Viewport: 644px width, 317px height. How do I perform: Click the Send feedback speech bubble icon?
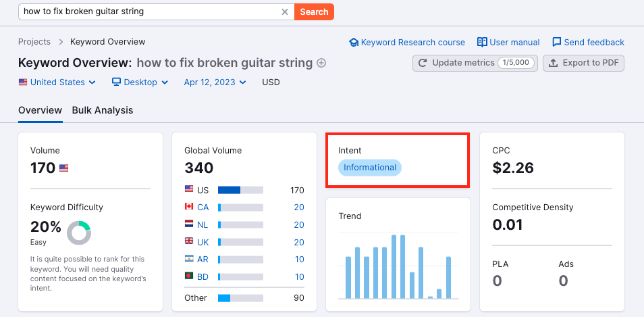point(557,42)
